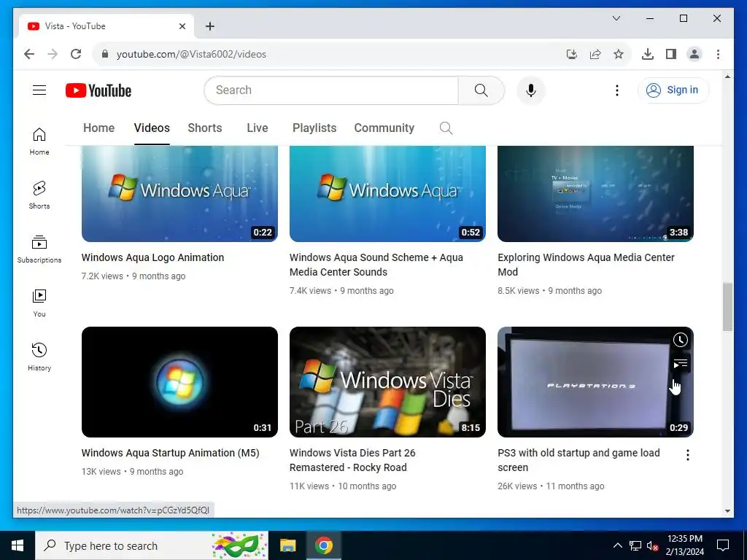747x560 pixels.
Task: Open a new Chrome tab
Action: pyautogui.click(x=210, y=26)
